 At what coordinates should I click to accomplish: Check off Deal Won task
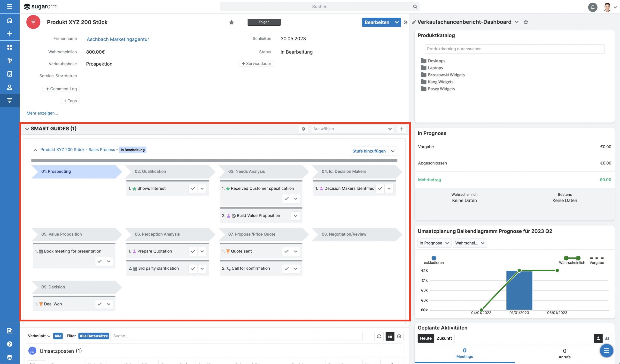pos(99,304)
